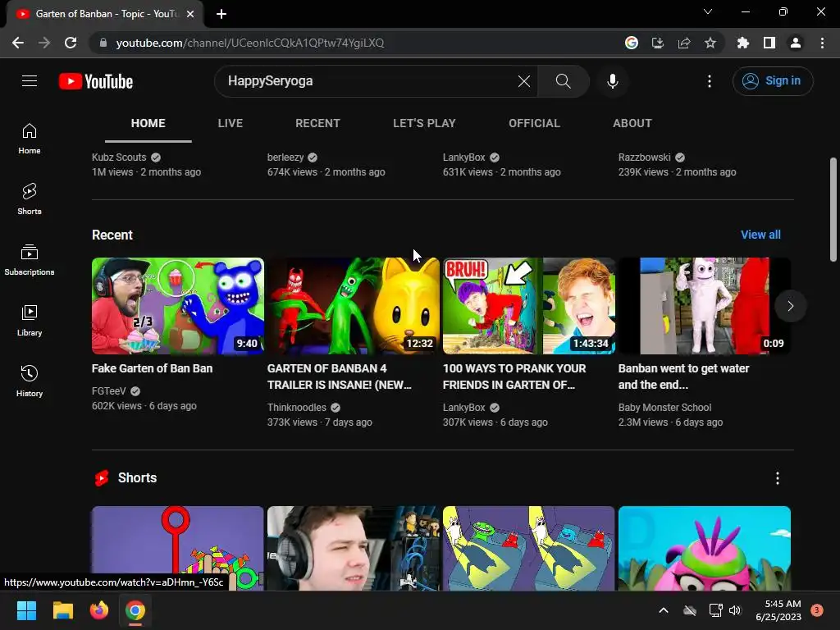Open Garten of Banban 4 trailer thumbnail
Screen dimensions: 840x630
click(354, 306)
